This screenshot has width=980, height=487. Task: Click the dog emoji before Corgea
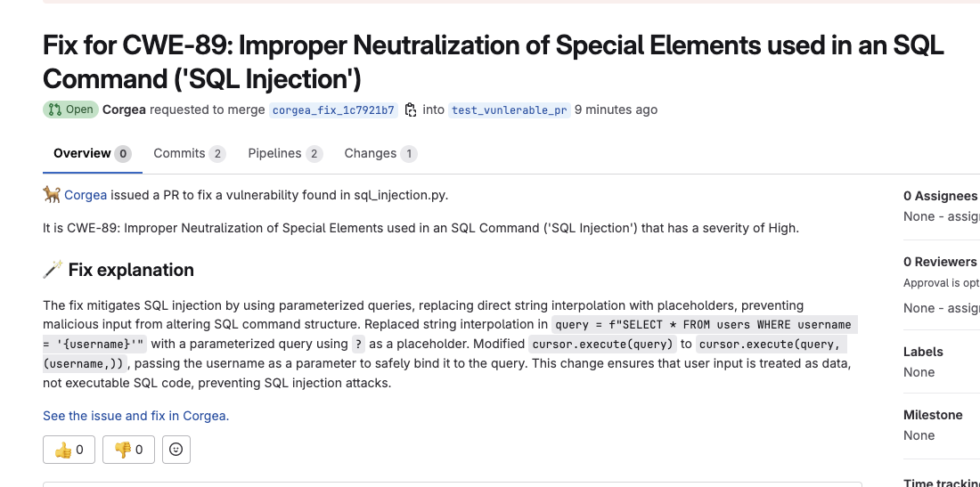point(52,195)
